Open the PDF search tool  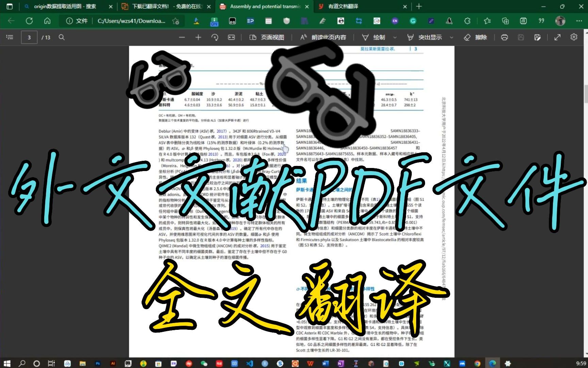point(62,37)
